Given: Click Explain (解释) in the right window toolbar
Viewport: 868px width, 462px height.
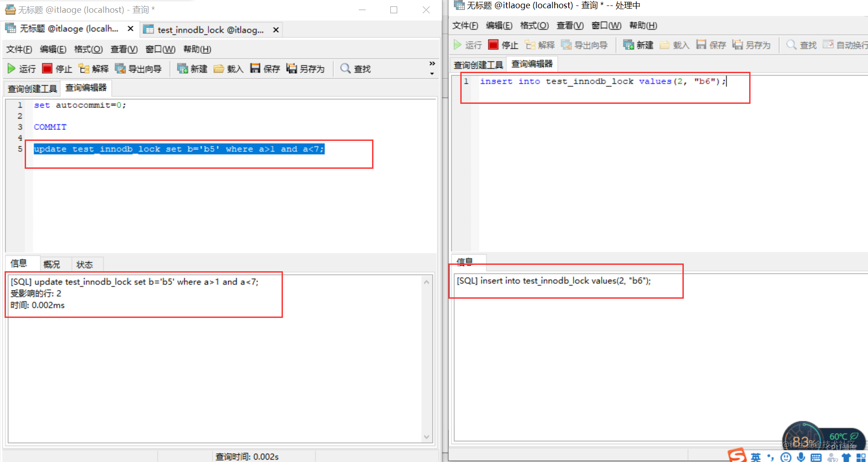Looking at the screenshot, I should pos(540,45).
